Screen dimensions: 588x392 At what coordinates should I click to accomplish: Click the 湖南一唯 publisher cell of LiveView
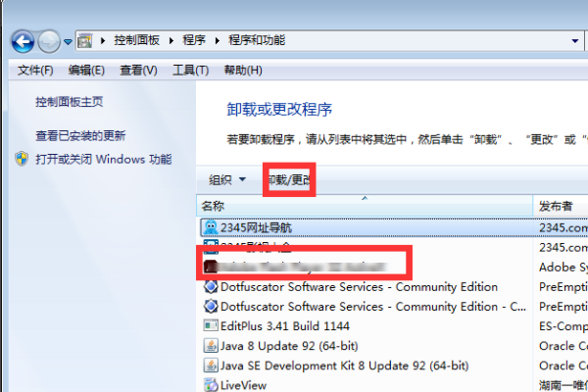tap(563, 385)
